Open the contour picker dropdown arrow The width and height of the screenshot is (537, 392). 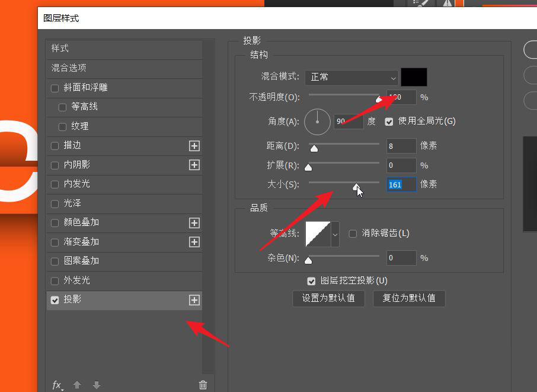[335, 234]
